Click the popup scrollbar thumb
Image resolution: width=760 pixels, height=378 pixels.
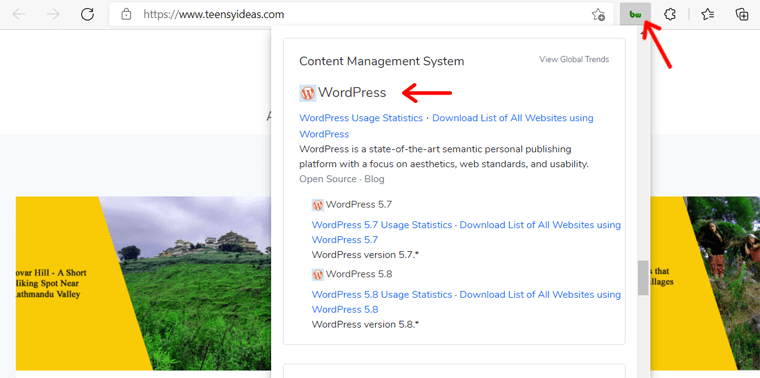(643, 278)
